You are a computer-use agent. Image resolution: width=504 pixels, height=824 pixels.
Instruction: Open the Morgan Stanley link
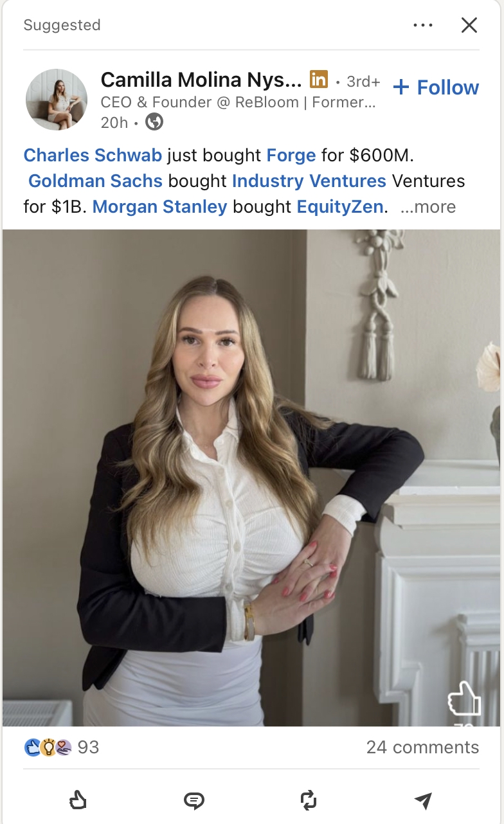coord(160,207)
